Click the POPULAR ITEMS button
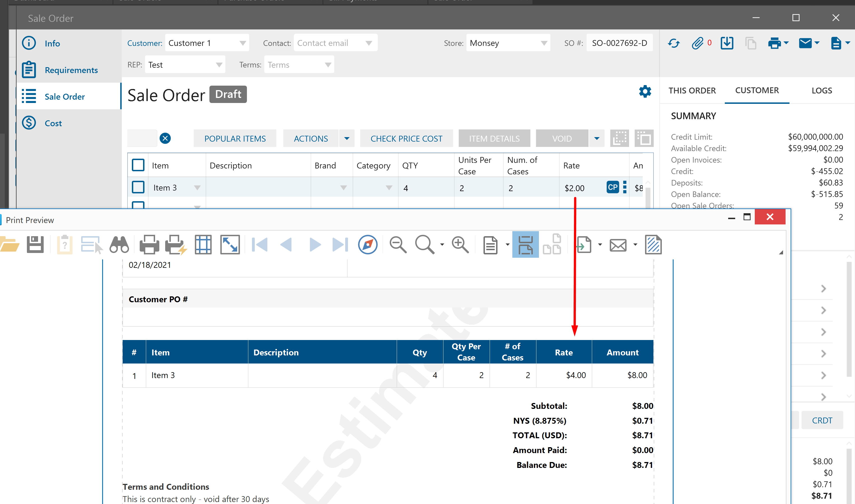The width and height of the screenshot is (855, 504). click(x=235, y=139)
